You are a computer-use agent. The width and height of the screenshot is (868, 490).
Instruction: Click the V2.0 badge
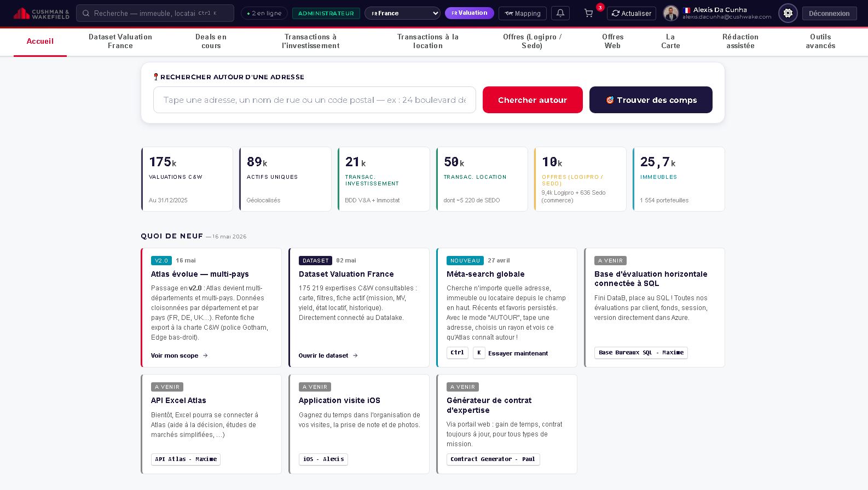pyautogui.click(x=161, y=261)
